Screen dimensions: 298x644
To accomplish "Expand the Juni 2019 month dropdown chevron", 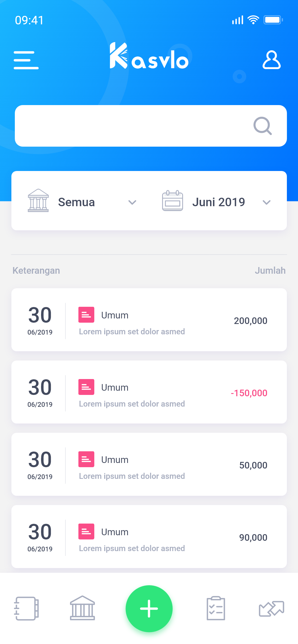I will [266, 202].
